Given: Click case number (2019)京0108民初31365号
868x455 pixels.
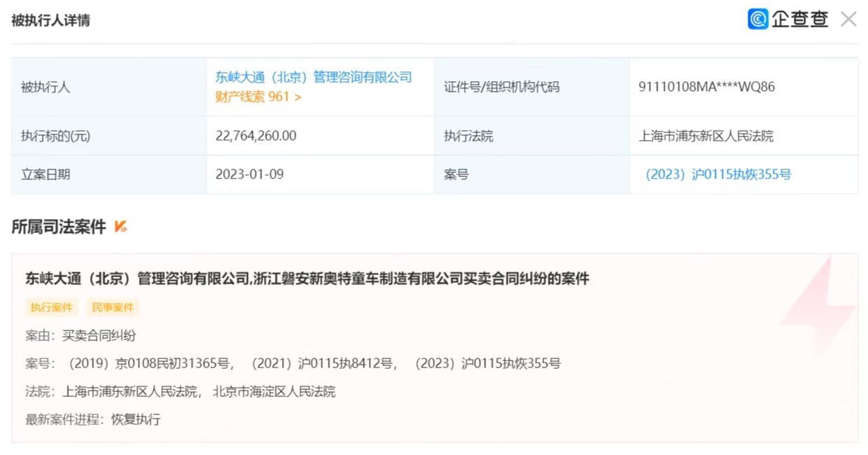Looking at the screenshot, I should [x=146, y=363].
